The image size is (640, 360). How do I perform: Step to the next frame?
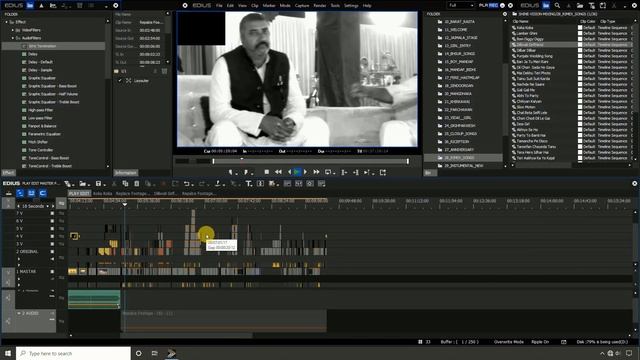pyautogui.click(x=305, y=172)
